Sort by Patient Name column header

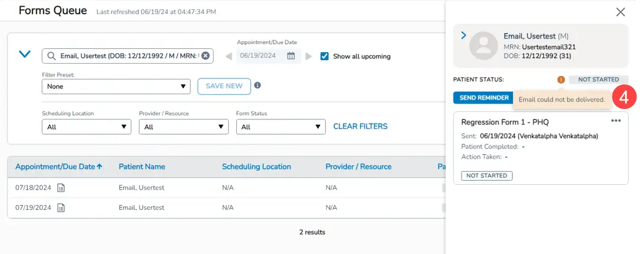coord(141,166)
